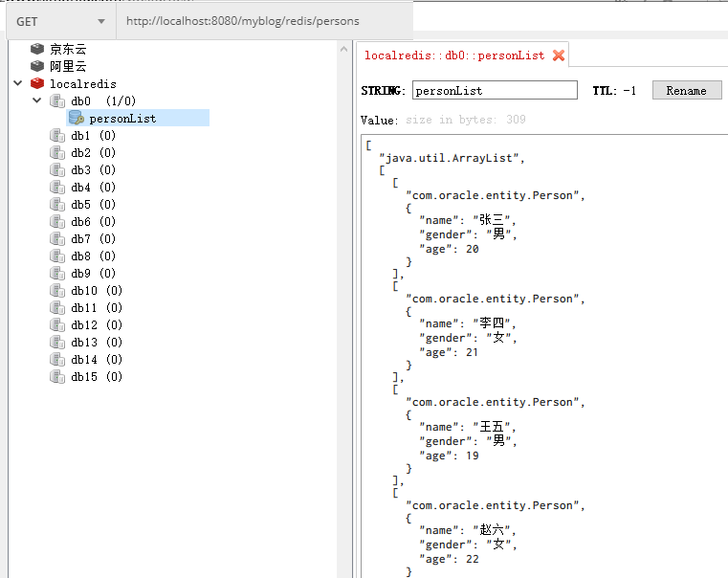Click the db0 database icon

57,100
